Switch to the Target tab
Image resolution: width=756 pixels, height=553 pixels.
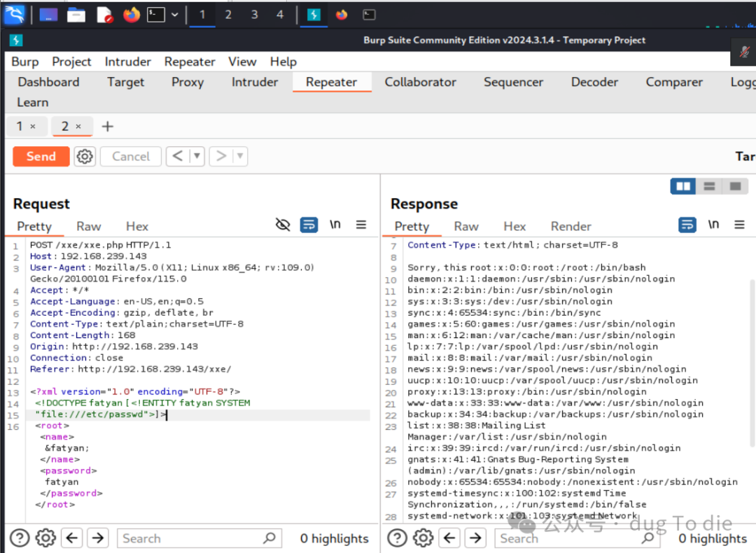tap(125, 82)
